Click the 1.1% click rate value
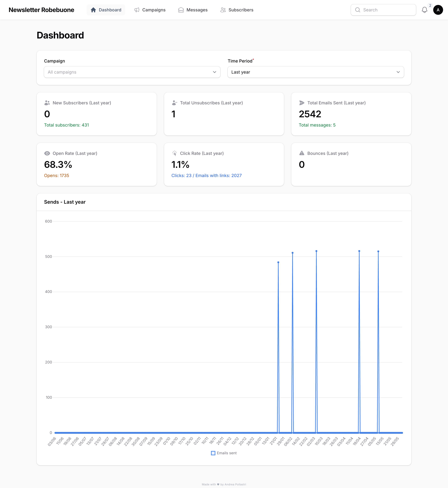 pyautogui.click(x=180, y=165)
